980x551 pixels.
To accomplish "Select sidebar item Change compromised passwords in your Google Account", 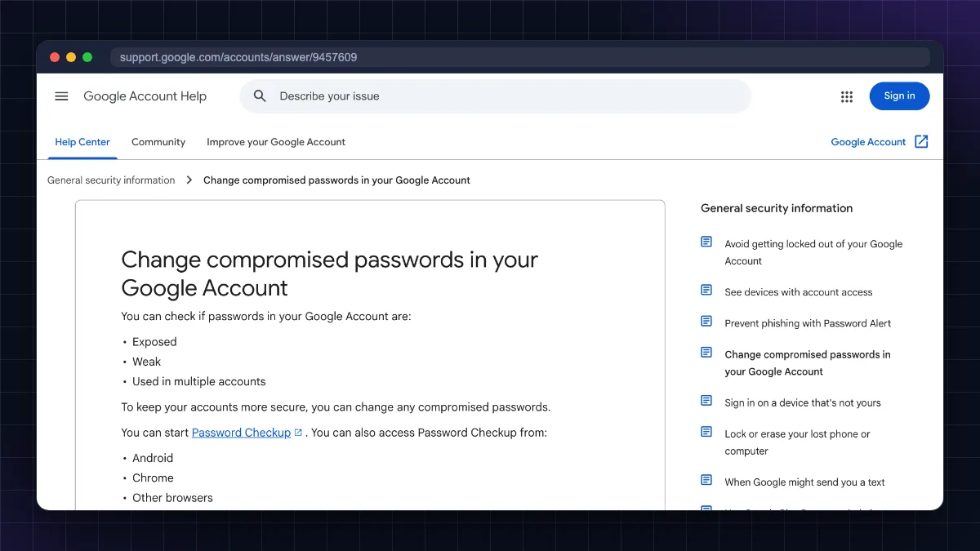I will coord(808,363).
